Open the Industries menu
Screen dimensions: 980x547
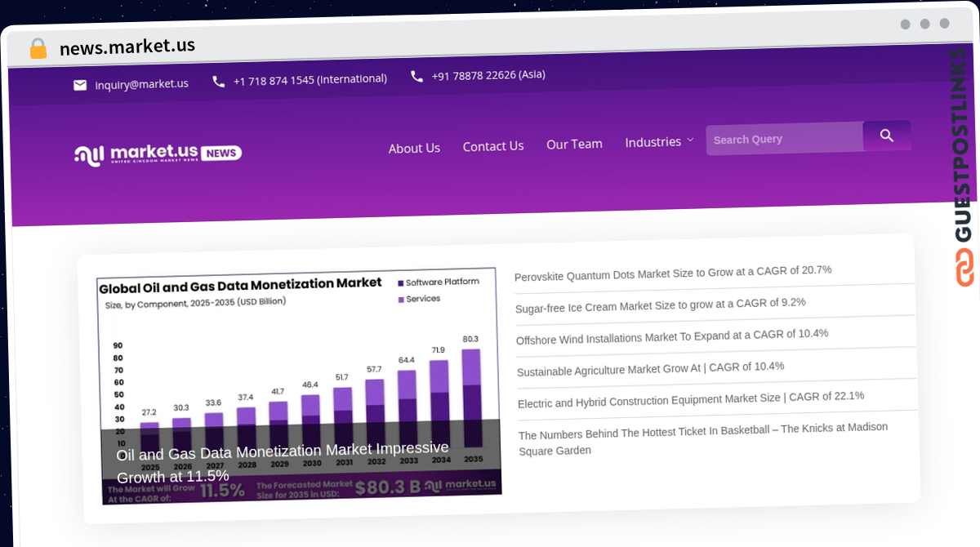653,142
